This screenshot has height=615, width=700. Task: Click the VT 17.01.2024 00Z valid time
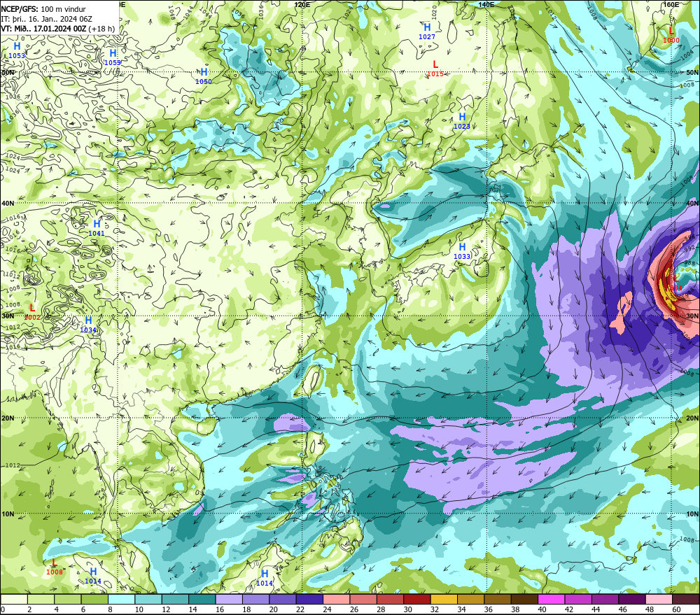pyautogui.click(x=44, y=29)
